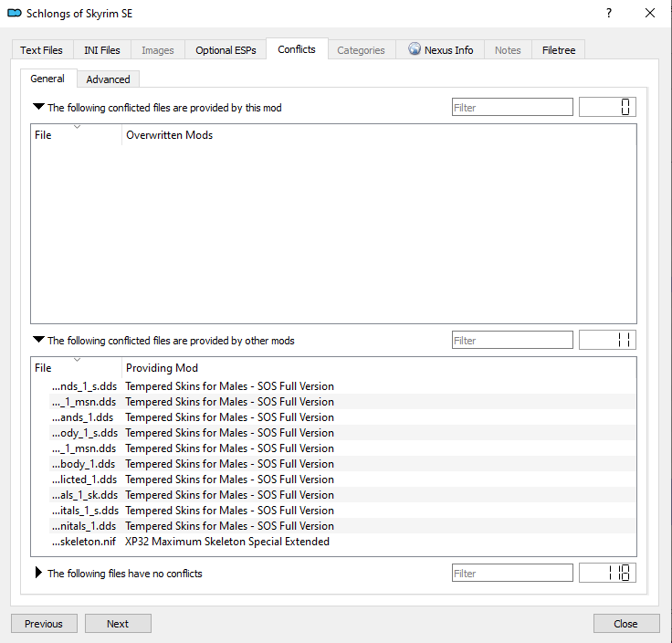Click Tempered Skins provider for '...nitals_1.dds'
The width and height of the screenshot is (672, 643).
pyautogui.click(x=230, y=526)
